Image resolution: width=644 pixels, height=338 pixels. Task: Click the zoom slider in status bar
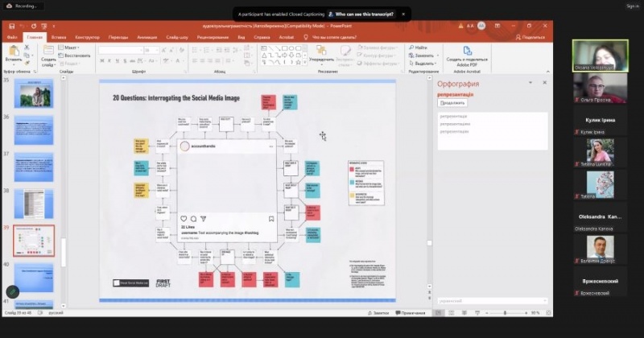click(505, 312)
